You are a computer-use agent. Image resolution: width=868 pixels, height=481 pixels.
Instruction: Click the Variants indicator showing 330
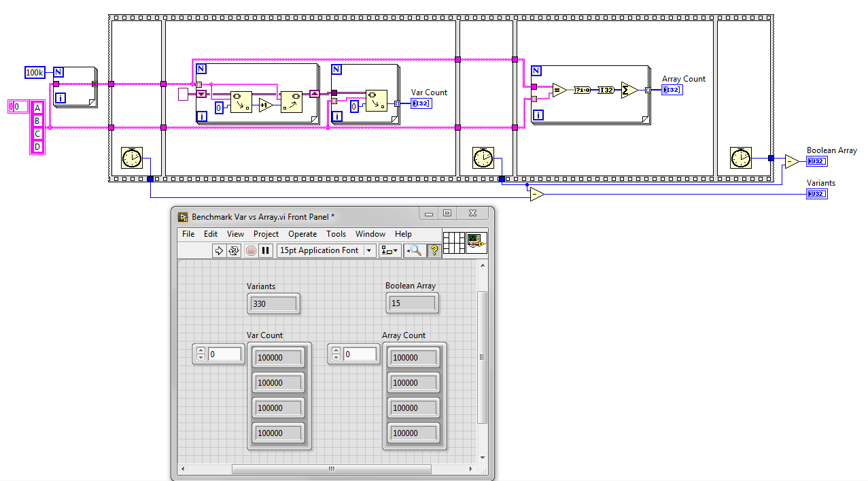pos(273,303)
